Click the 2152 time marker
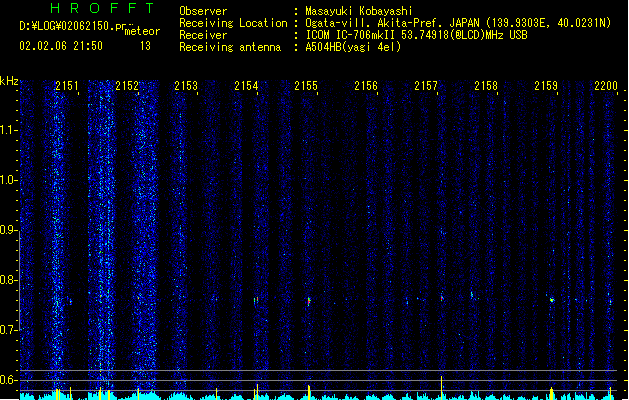This screenshot has height=400, width=629. 127,86
